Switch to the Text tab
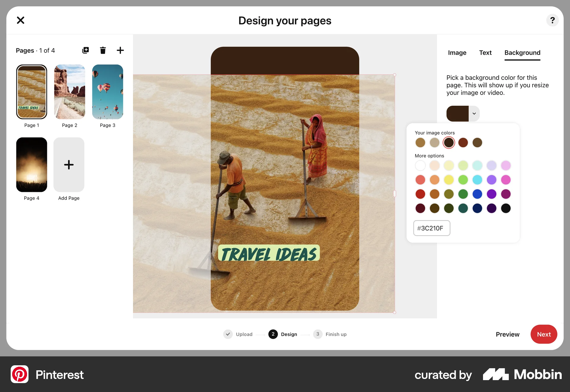Image resolution: width=570 pixels, height=392 pixels. point(485,53)
